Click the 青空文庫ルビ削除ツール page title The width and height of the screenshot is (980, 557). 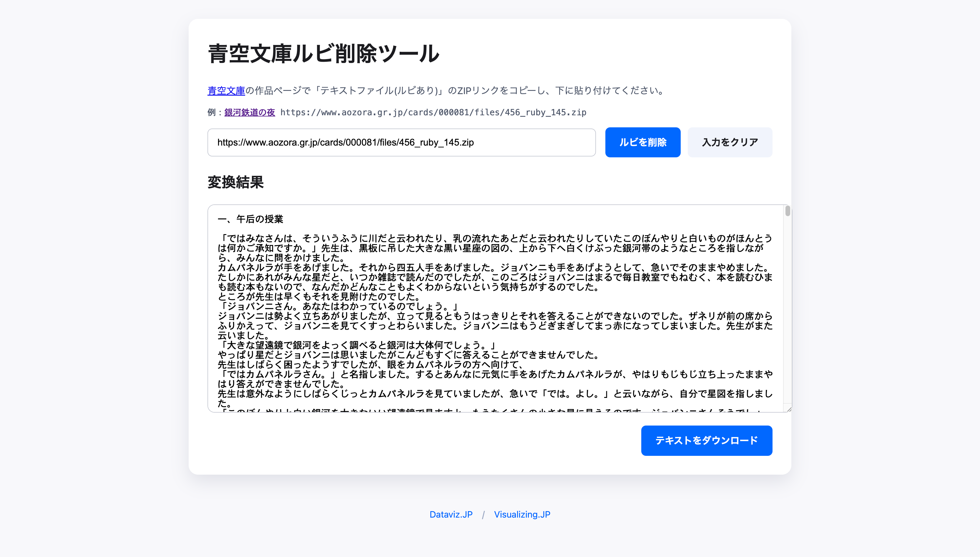pyautogui.click(x=323, y=54)
